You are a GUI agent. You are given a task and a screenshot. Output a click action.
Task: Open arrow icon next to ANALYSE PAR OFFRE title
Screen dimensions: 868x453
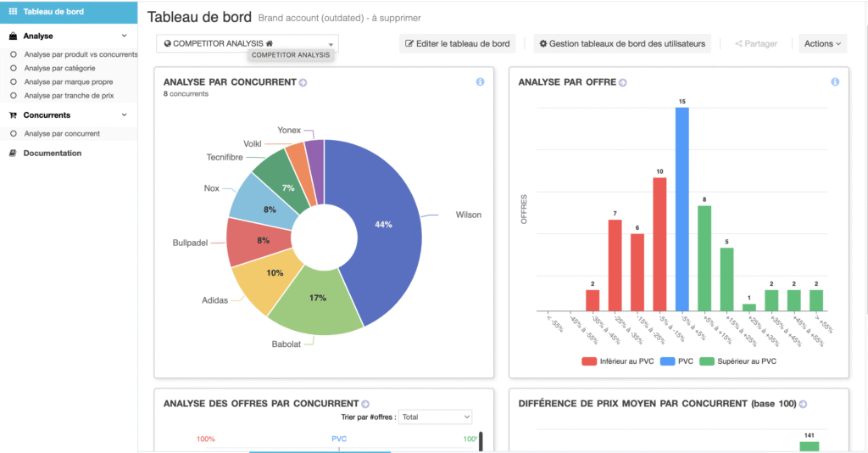coord(623,82)
